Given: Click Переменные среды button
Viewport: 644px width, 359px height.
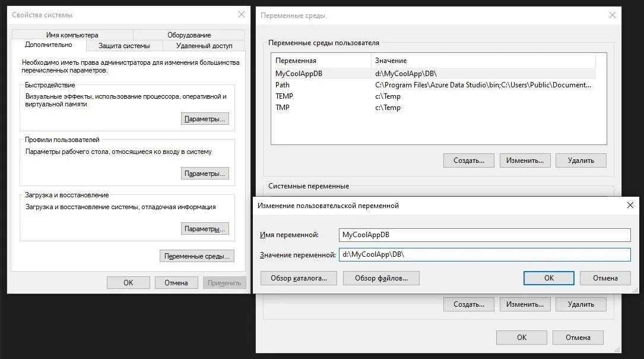Looking at the screenshot, I should 197,256.
